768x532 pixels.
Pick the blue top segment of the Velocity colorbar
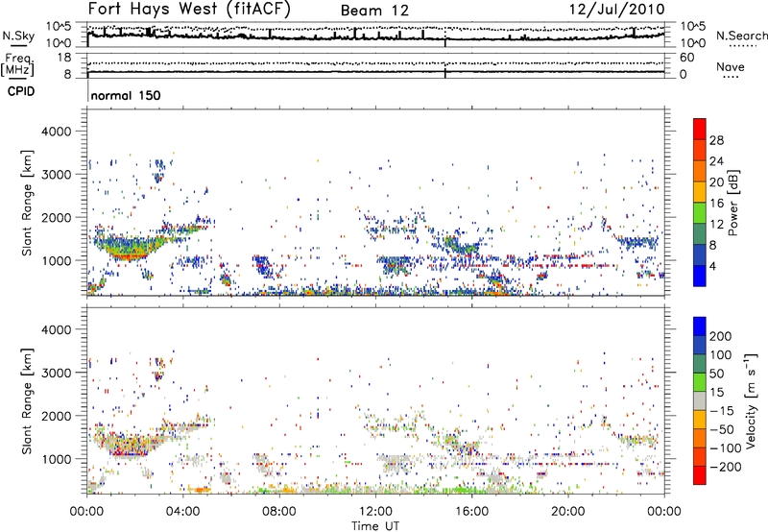pyautogui.click(x=700, y=326)
